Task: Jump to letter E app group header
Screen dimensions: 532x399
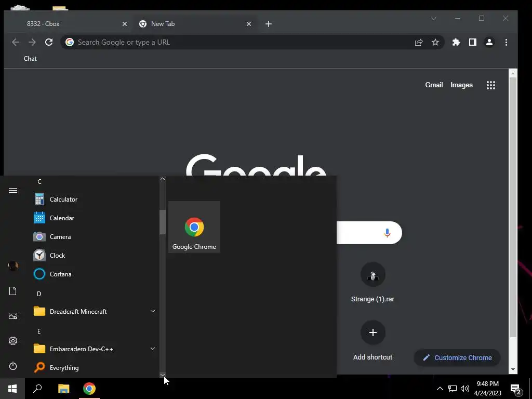Action: pos(39,331)
